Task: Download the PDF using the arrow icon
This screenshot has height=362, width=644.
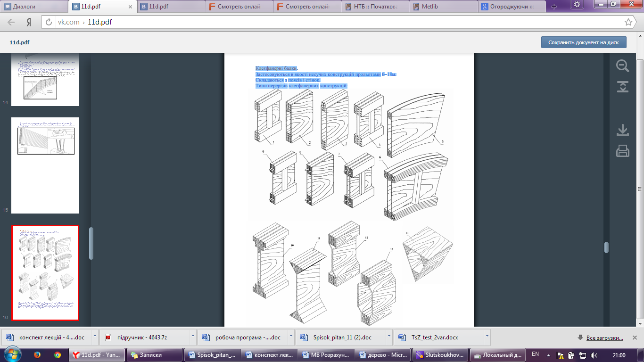Action: click(623, 130)
